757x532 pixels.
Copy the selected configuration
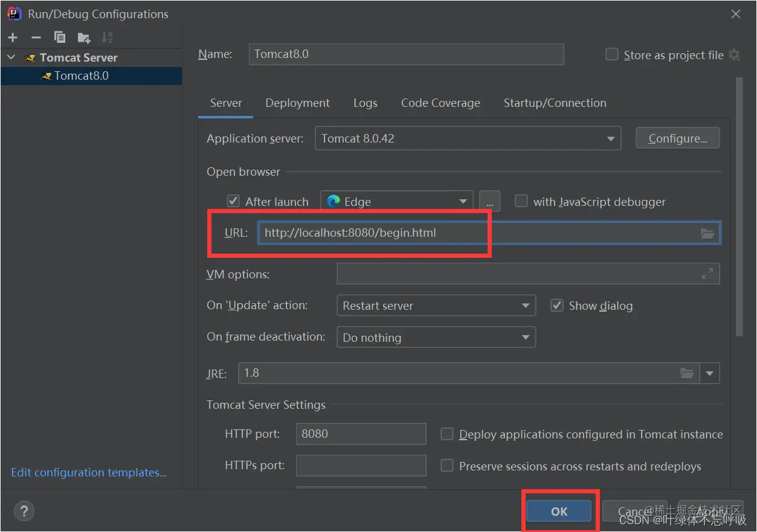(60, 37)
